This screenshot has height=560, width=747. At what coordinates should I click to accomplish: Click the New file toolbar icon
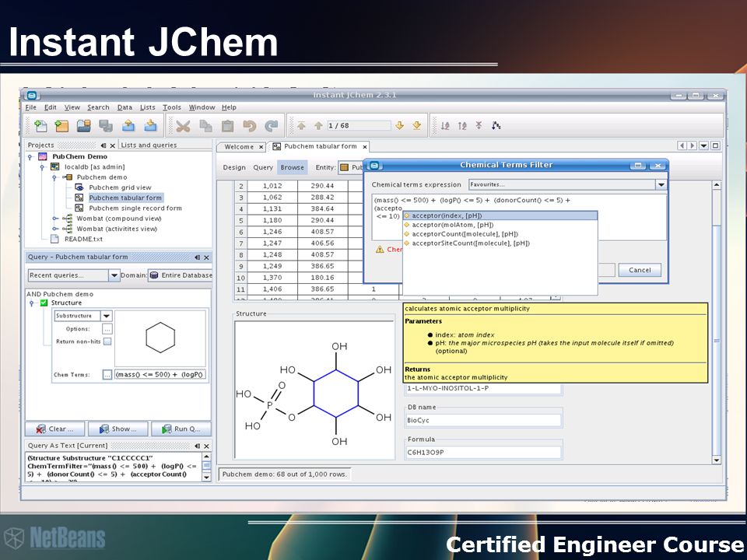coord(40,126)
